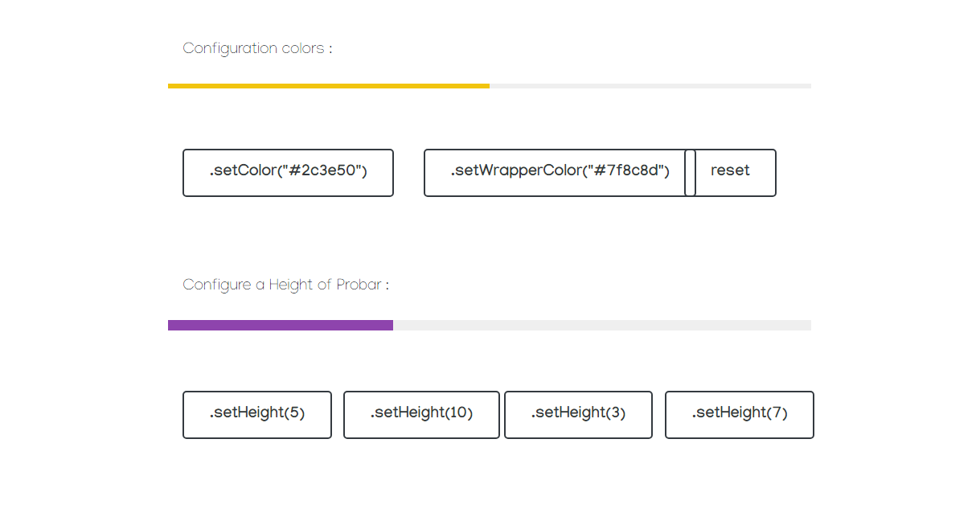Click the .setHeight(3) button
This screenshot has height=513, width=980.
coord(578,414)
